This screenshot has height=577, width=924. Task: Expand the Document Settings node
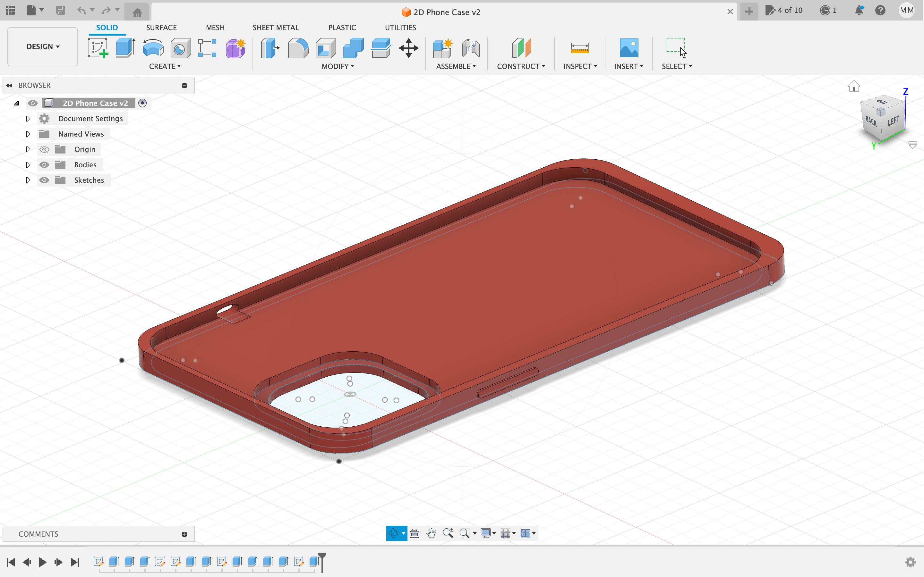click(x=28, y=119)
